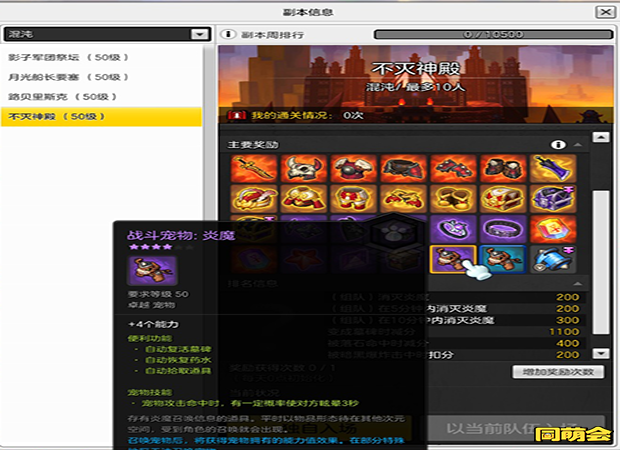Select the golden red gloves reward
Screen dimensions: 620x450
[x=403, y=198]
